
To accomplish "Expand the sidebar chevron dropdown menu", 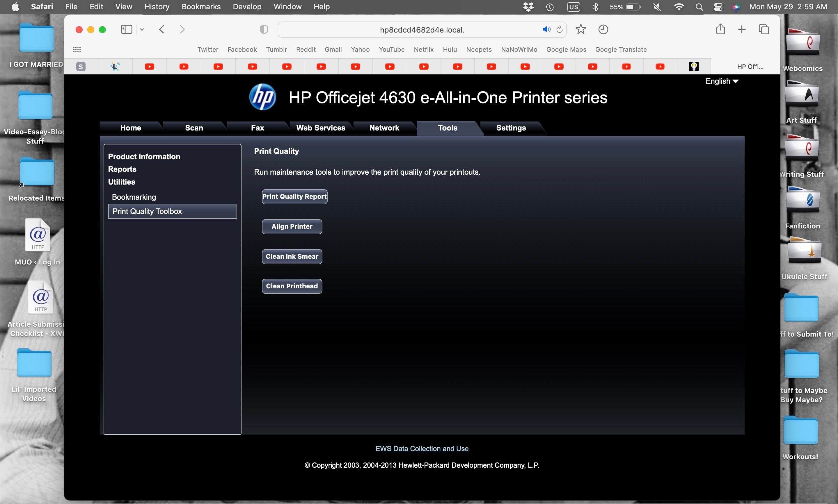I will (x=142, y=30).
